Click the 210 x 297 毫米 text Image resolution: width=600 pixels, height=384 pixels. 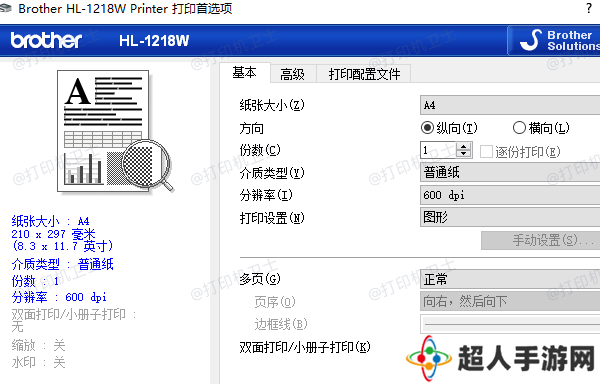(53, 234)
